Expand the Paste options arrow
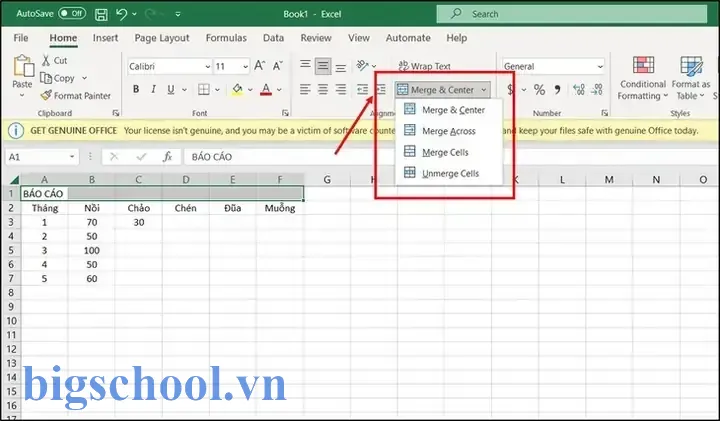The image size is (720, 421). (22, 95)
